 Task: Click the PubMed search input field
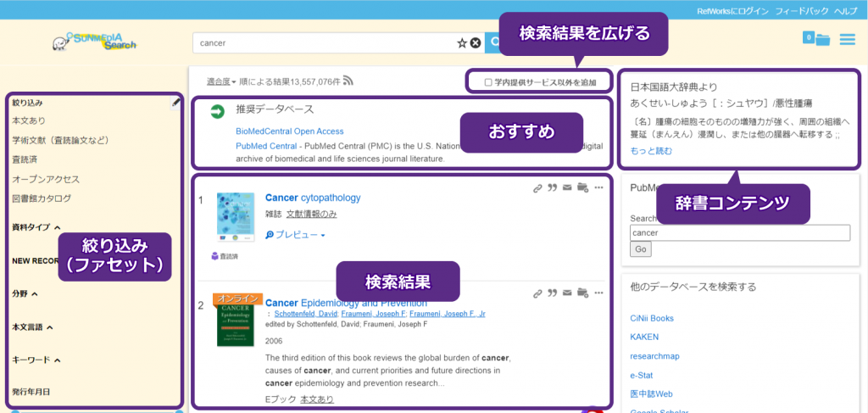point(740,233)
